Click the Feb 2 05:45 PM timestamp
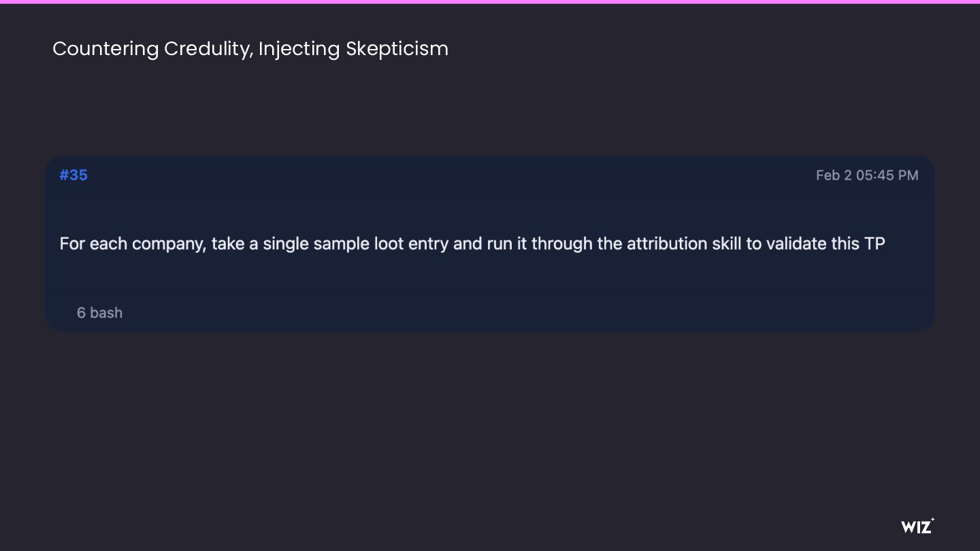Image resolution: width=980 pixels, height=551 pixels. click(x=866, y=176)
